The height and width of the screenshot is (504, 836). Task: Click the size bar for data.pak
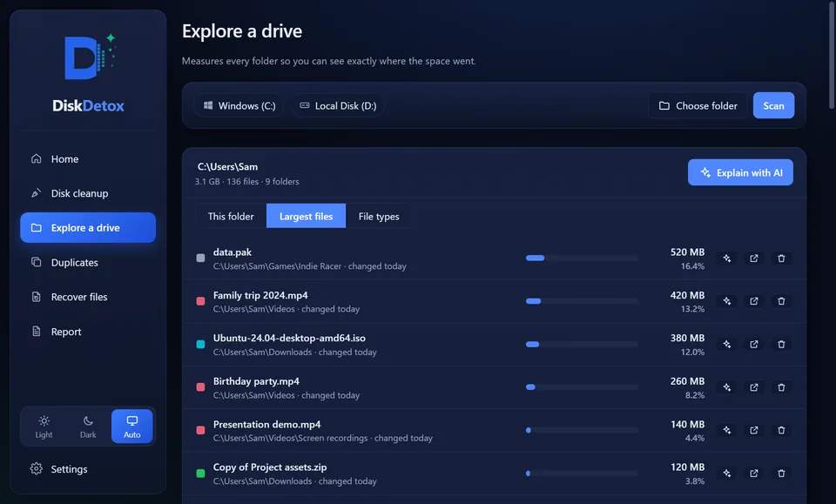(582, 259)
